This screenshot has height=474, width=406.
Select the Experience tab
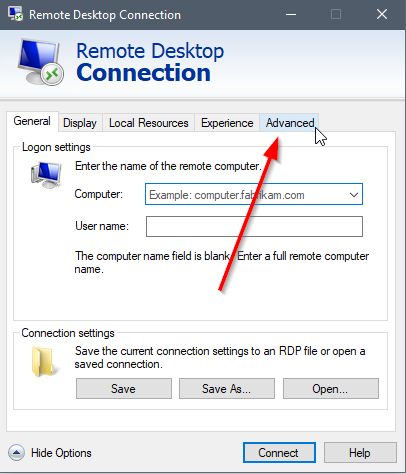point(227,123)
